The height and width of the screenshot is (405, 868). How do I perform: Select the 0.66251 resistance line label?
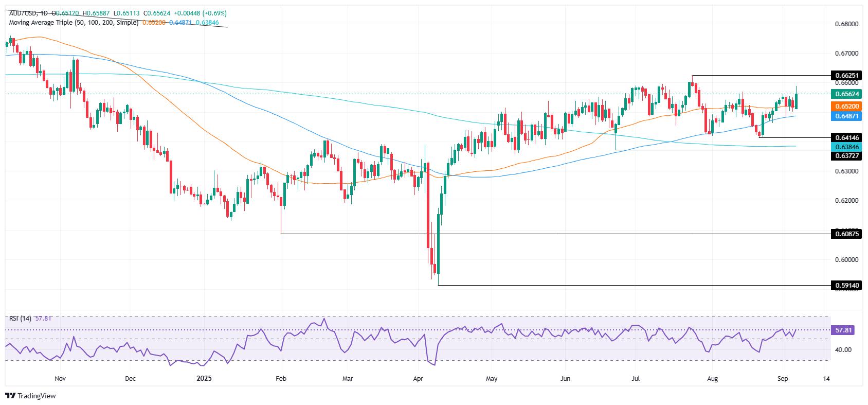point(845,75)
